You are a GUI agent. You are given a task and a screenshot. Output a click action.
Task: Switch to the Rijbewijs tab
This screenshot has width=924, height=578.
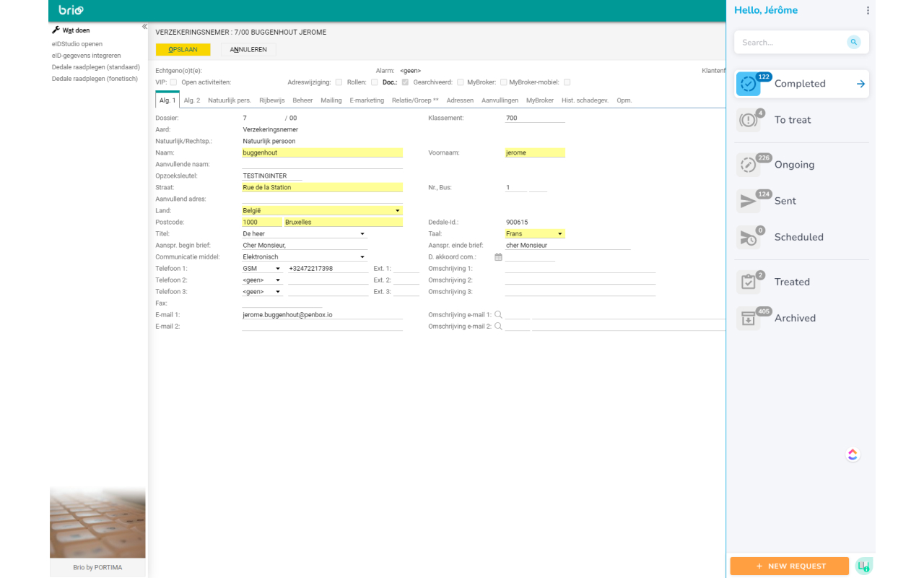pyautogui.click(x=271, y=100)
